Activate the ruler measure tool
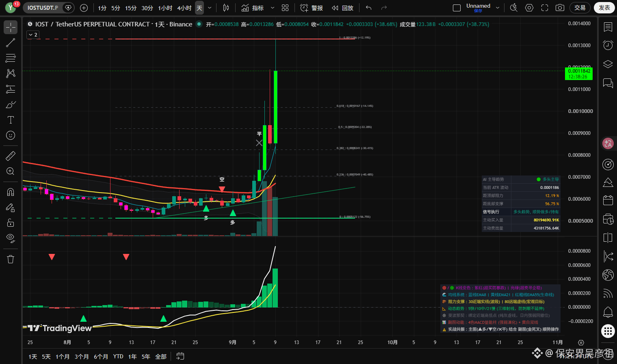The image size is (617, 364). (x=11, y=156)
